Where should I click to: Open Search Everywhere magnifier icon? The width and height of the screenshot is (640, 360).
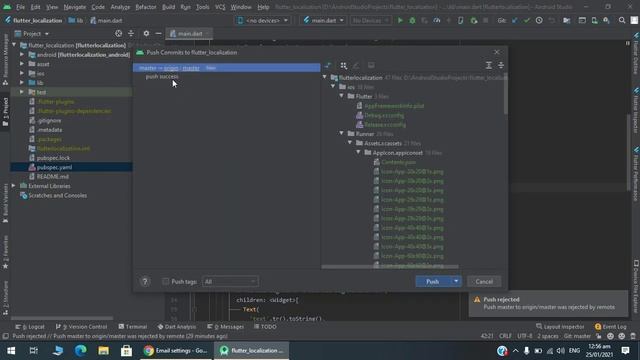point(622,20)
